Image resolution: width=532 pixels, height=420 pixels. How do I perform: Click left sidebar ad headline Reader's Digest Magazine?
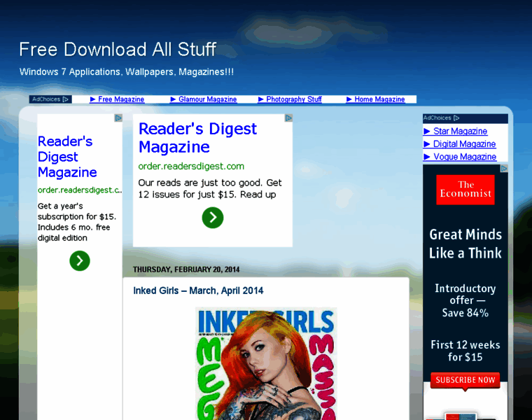[67, 157]
